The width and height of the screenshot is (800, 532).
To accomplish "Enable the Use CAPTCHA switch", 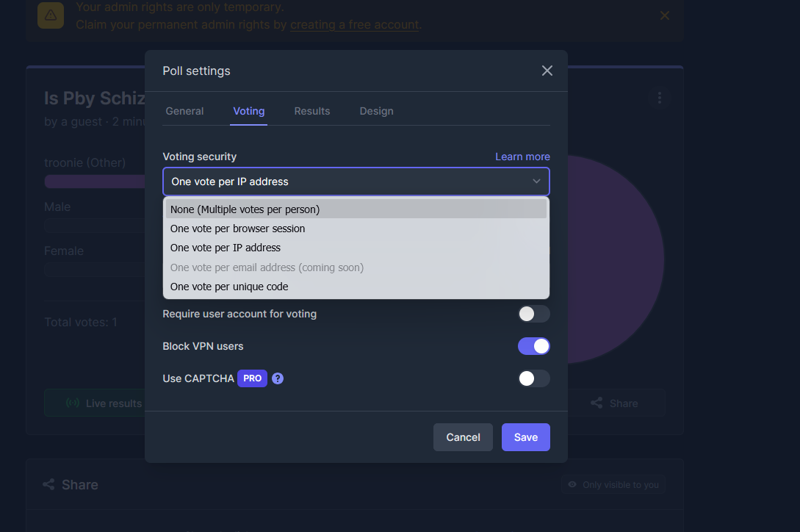I will pyautogui.click(x=533, y=378).
